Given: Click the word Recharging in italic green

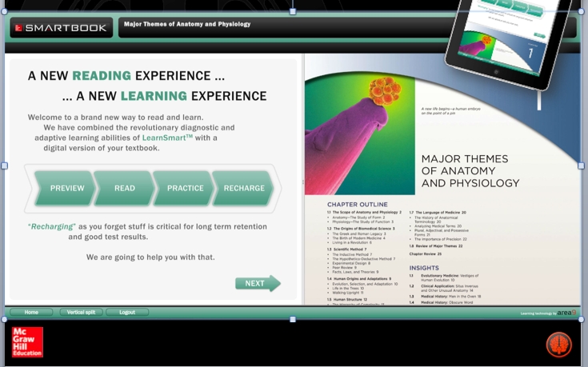Looking at the screenshot, I should (52, 226).
